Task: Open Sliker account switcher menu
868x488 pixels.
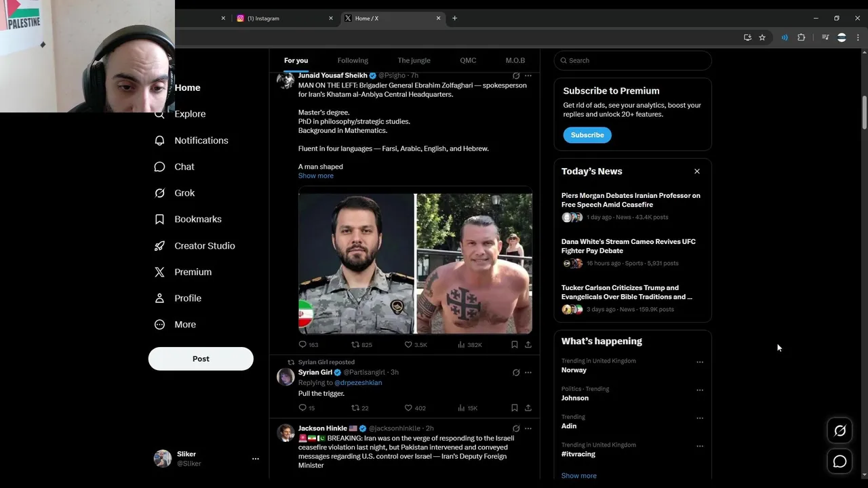Action: click(x=256, y=459)
